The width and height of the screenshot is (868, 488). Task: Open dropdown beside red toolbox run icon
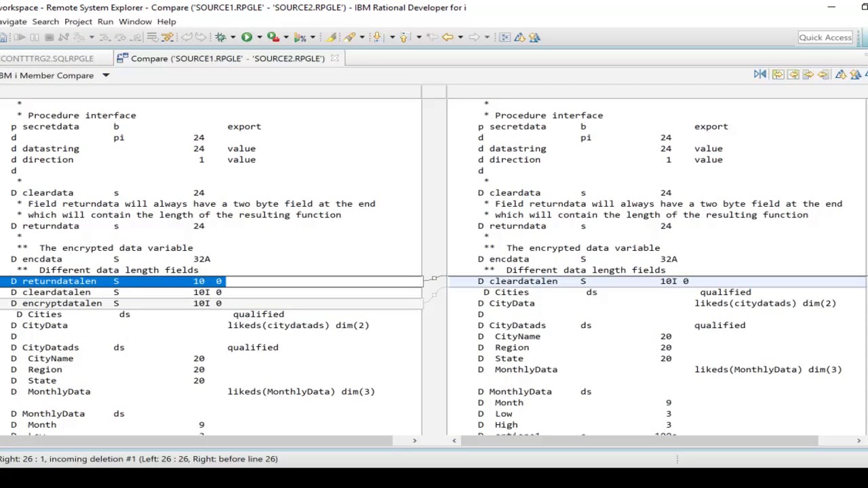(x=285, y=37)
